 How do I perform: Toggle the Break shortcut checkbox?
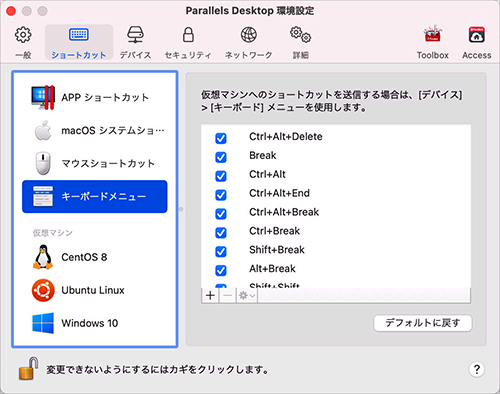pos(221,157)
